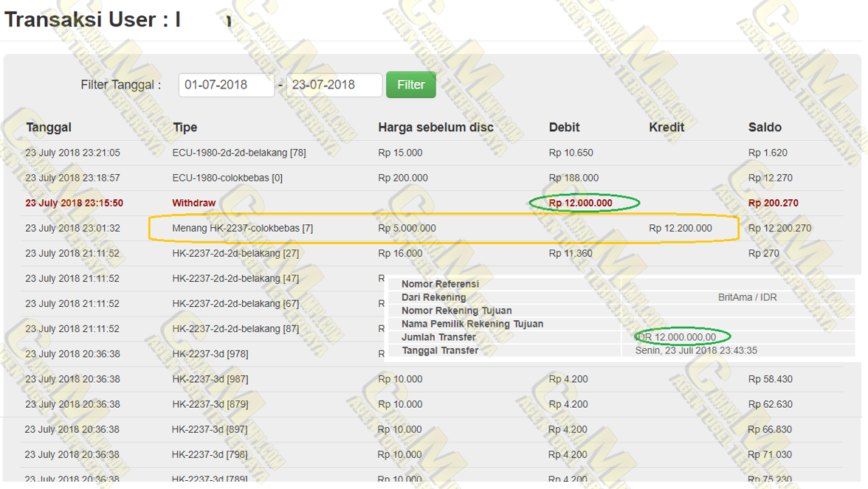Screen dimensions: 868x489
Task: Click the Debit column header
Action: [564, 128]
